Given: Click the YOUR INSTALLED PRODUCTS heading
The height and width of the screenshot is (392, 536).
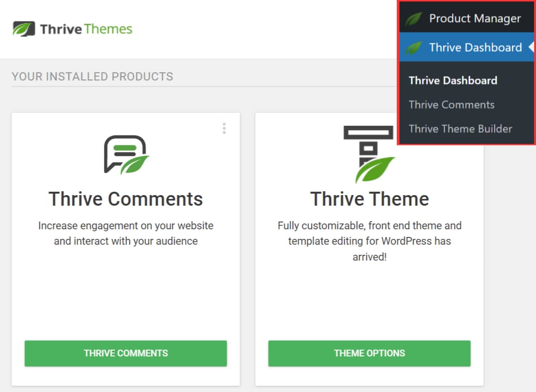Looking at the screenshot, I should [x=92, y=77].
